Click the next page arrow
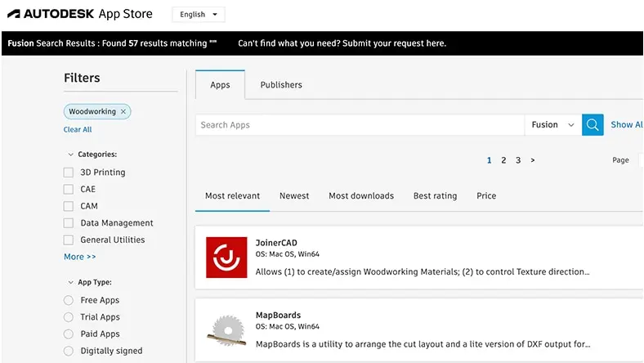 (x=533, y=160)
